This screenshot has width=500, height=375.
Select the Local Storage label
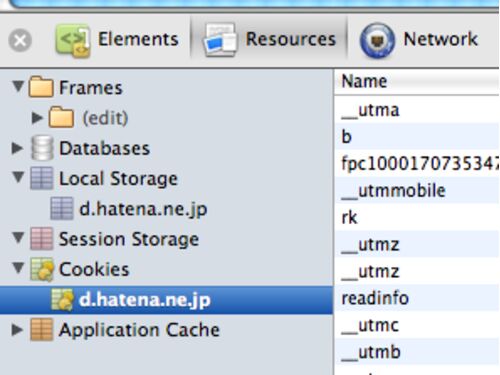[x=118, y=179]
